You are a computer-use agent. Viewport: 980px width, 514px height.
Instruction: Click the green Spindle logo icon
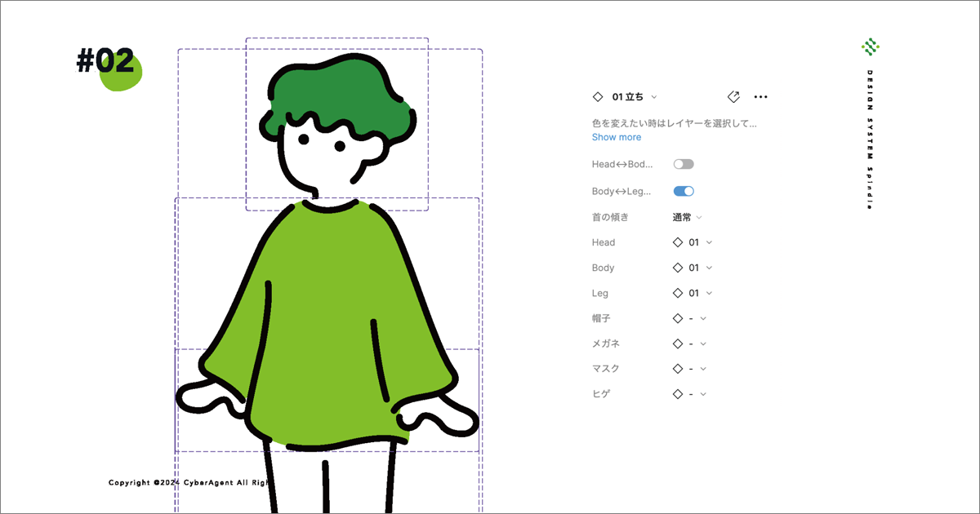[x=871, y=47]
